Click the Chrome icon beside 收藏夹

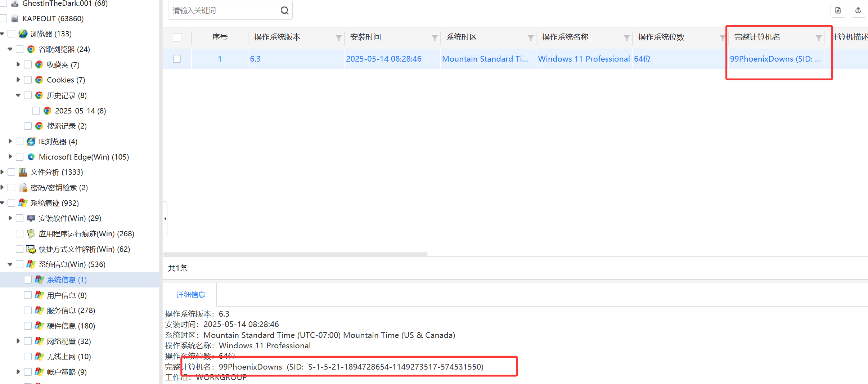pos(39,64)
